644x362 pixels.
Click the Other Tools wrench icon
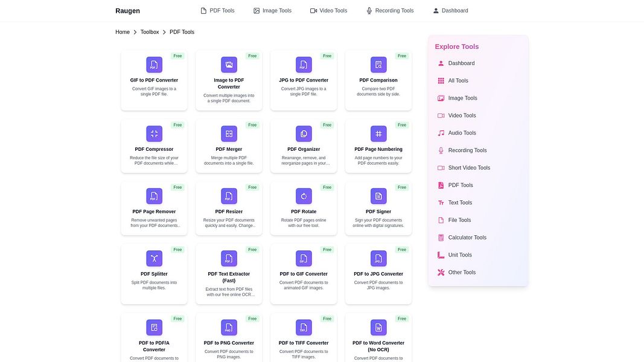pos(441,273)
